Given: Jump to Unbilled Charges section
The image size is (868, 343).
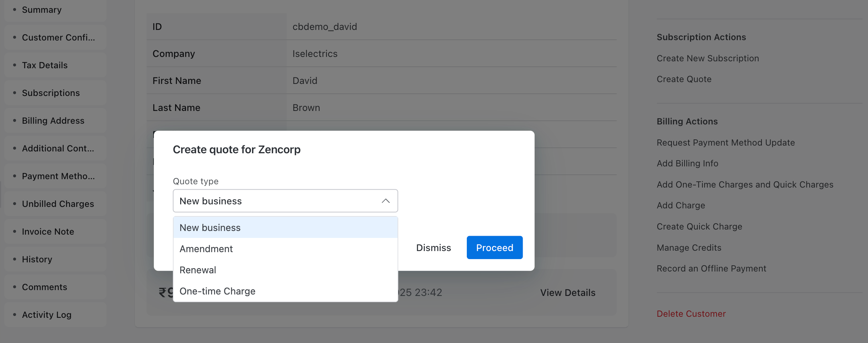Looking at the screenshot, I should point(58,204).
